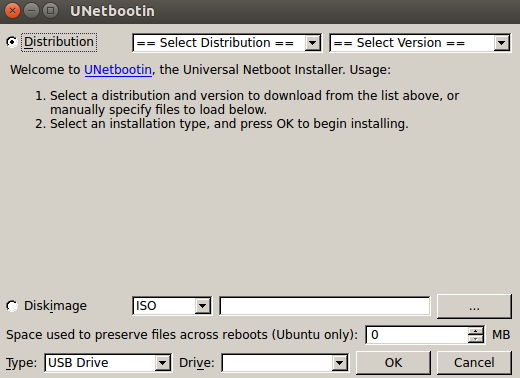Maximize the UNetbootin window

[50, 11]
